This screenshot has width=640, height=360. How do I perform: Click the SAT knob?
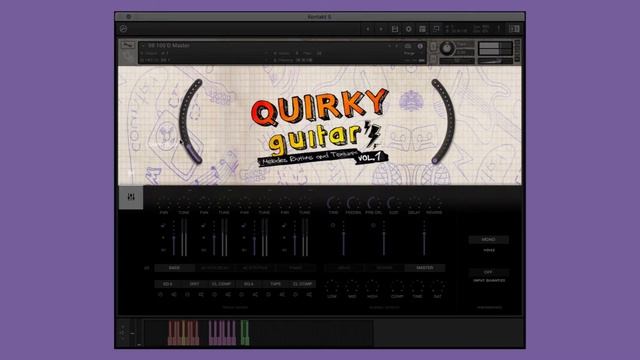pos(438,287)
